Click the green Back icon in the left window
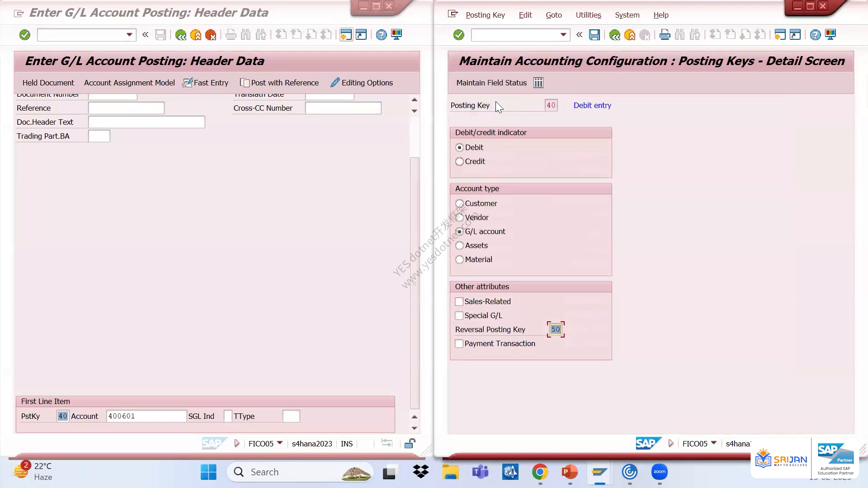 click(181, 35)
